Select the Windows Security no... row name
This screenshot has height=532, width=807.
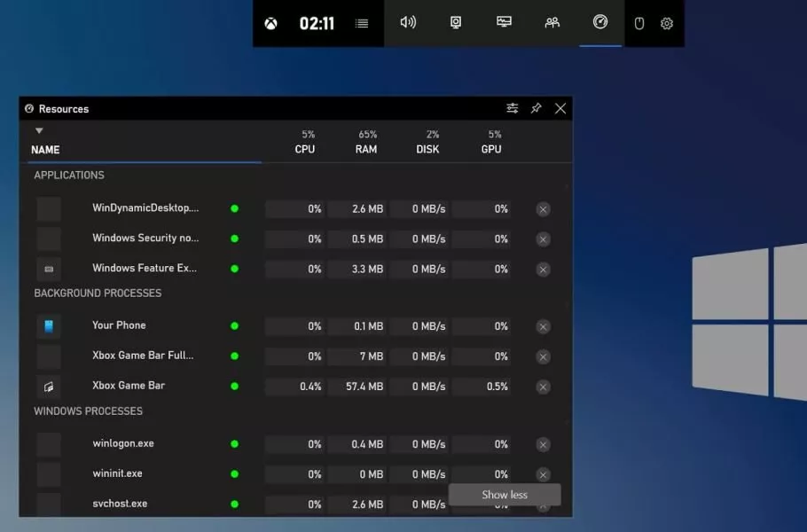(145, 238)
